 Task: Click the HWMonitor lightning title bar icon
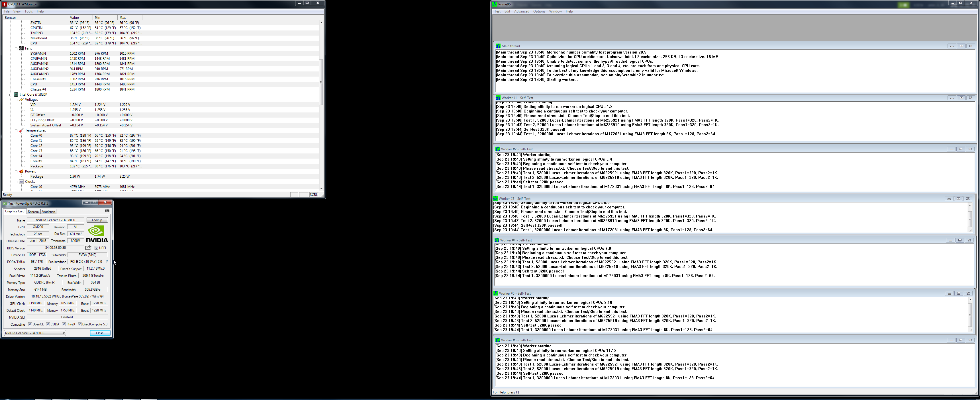[5, 4]
